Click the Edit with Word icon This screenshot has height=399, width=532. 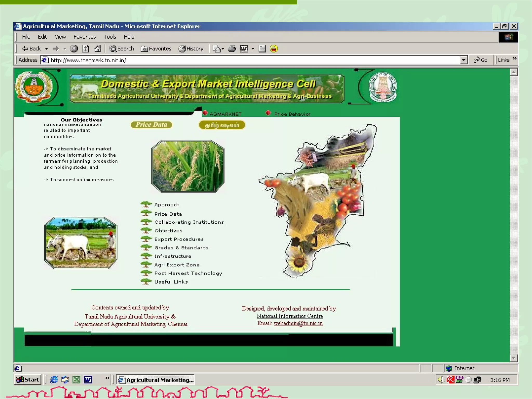pos(244,49)
